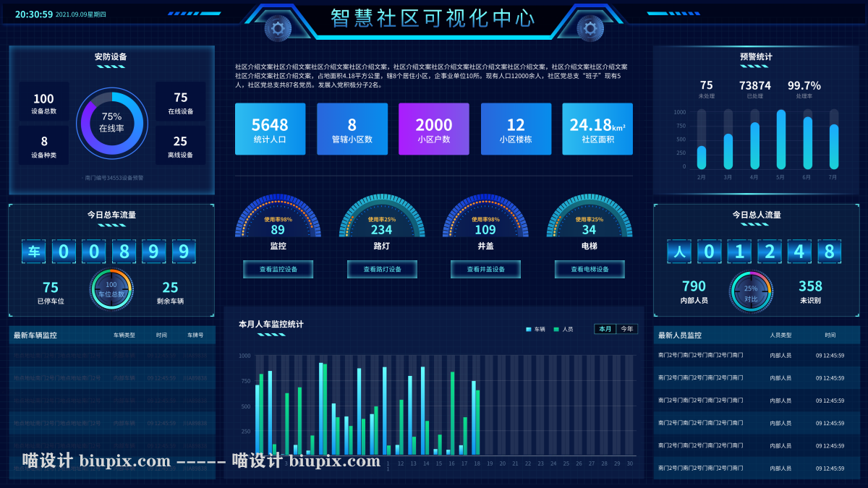Click the 5月 bar in 预警统计 chart
Viewport: 868px width, 488px height.
click(x=780, y=140)
